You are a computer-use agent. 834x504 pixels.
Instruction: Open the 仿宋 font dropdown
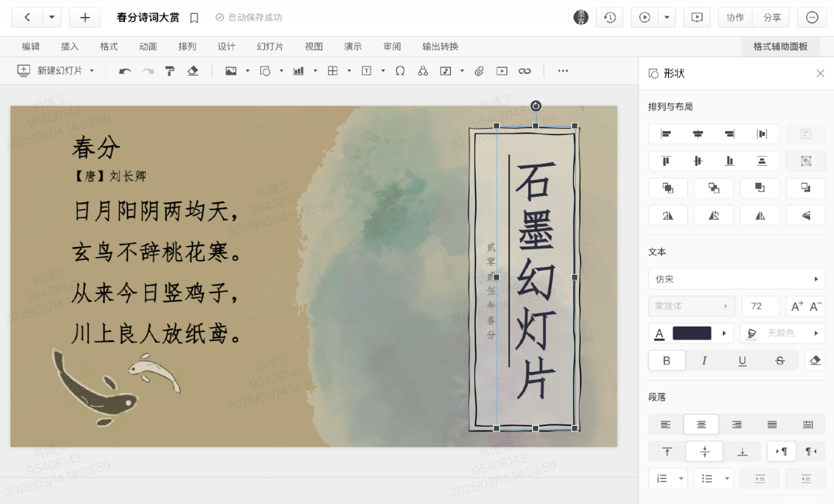coord(736,279)
